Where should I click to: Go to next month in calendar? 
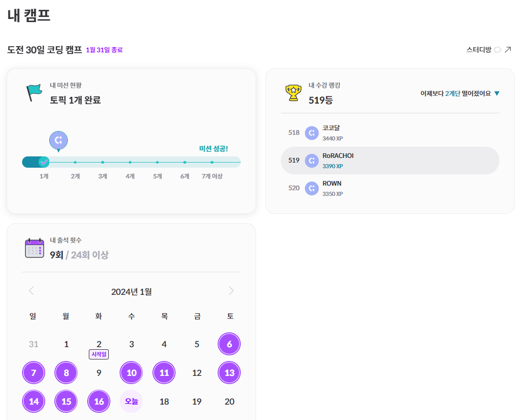coord(231,291)
